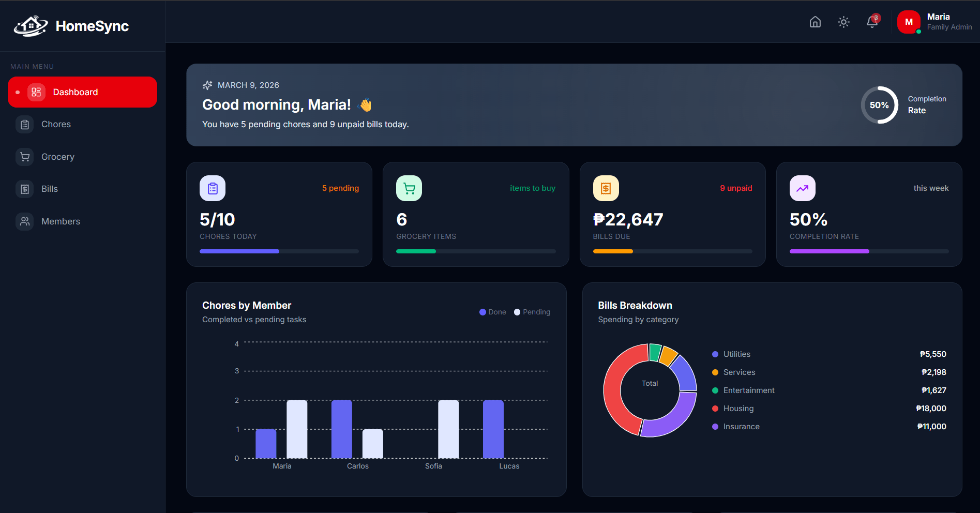Expand the MAIN MENU section

click(x=32, y=66)
